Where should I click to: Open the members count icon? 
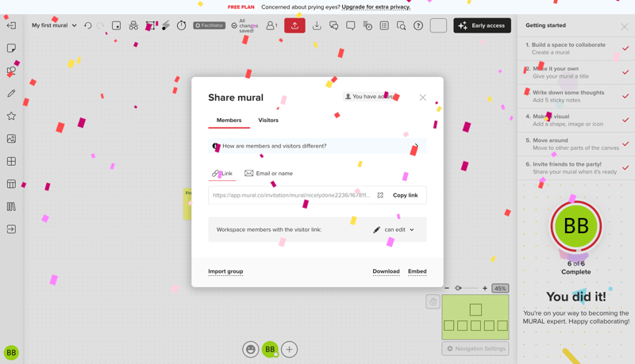[x=271, y=25]
